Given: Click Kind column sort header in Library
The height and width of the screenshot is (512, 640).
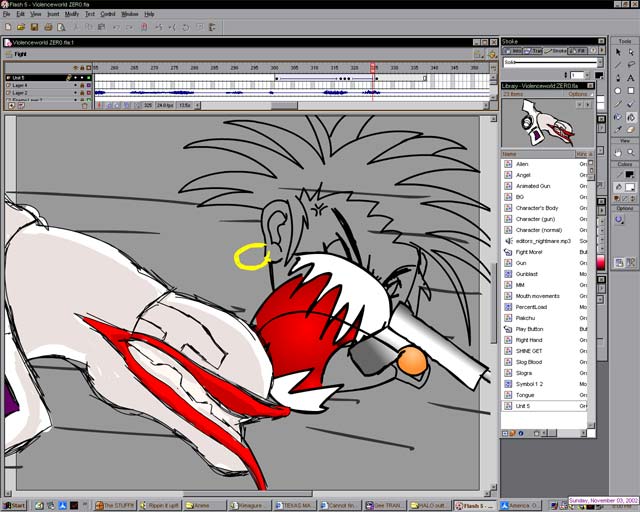Looking at the screenshot, I should pyautogui.click(x=583, y=154).
